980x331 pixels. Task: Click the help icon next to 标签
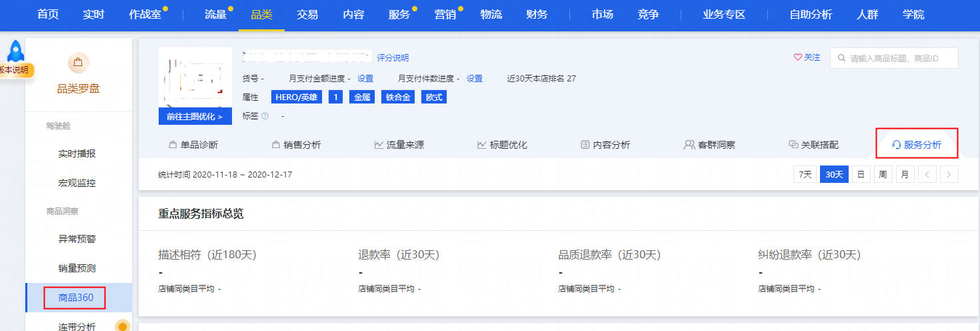tap(265, 116)
